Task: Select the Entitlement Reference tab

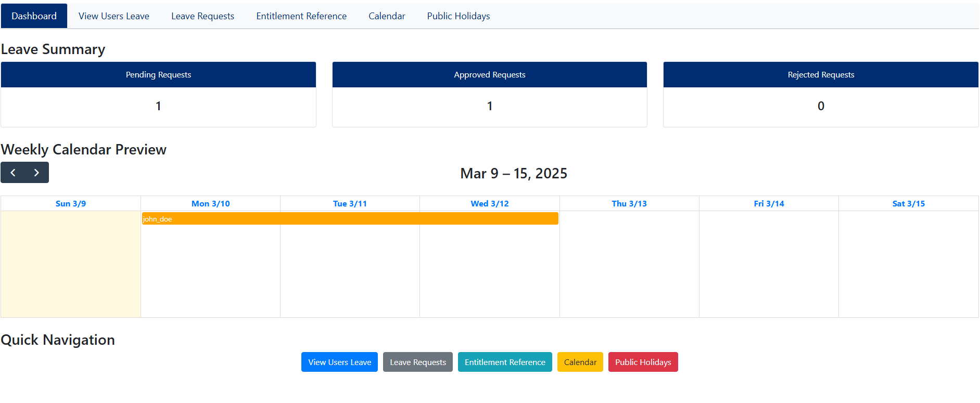Action: tap(301, 16)
